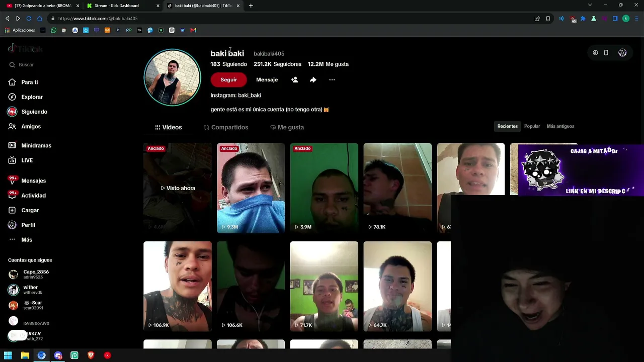Sort videos by Popular
Screen dimensions: 644x362
532,126
